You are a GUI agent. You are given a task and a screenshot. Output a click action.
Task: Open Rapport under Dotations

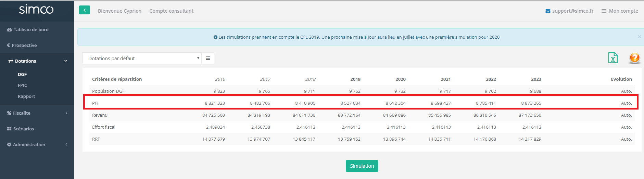26,96
